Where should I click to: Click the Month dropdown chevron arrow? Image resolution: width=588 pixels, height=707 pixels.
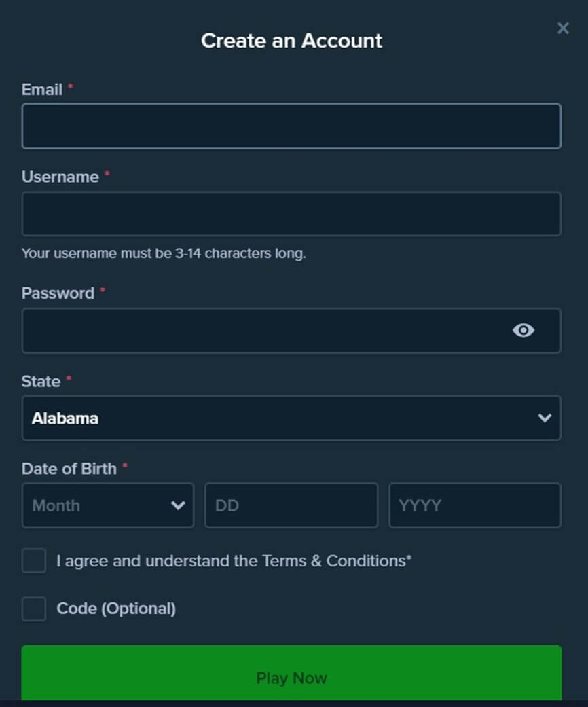tap(178, 505)
